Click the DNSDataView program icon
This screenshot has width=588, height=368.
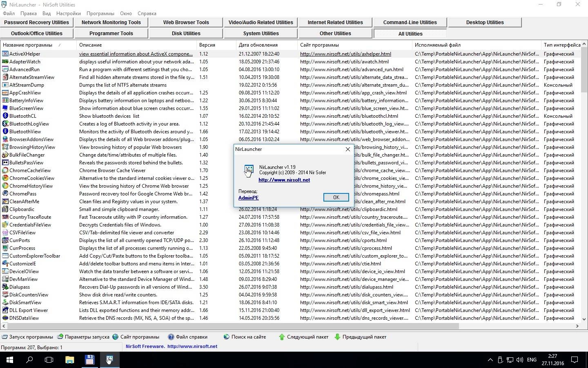(x=5, y=318)
